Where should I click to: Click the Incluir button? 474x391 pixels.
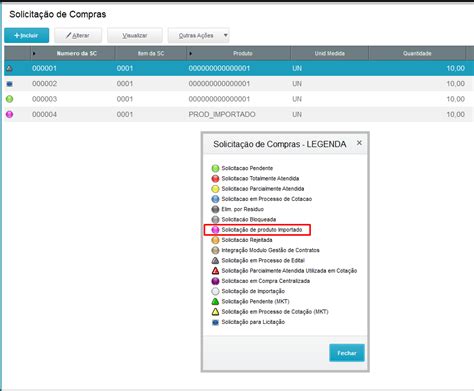click(x=27, y=35)
